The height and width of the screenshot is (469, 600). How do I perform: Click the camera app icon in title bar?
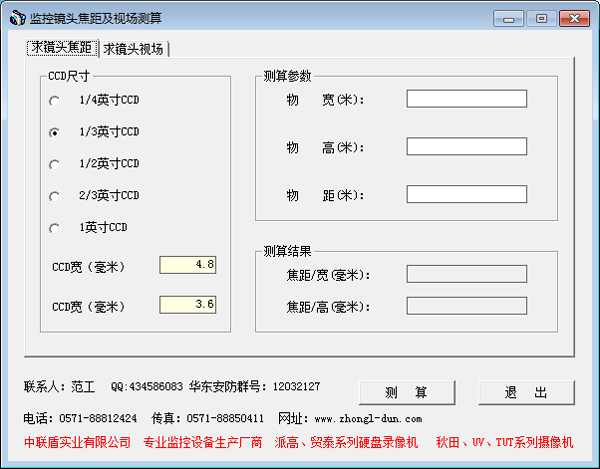(17, 18)
